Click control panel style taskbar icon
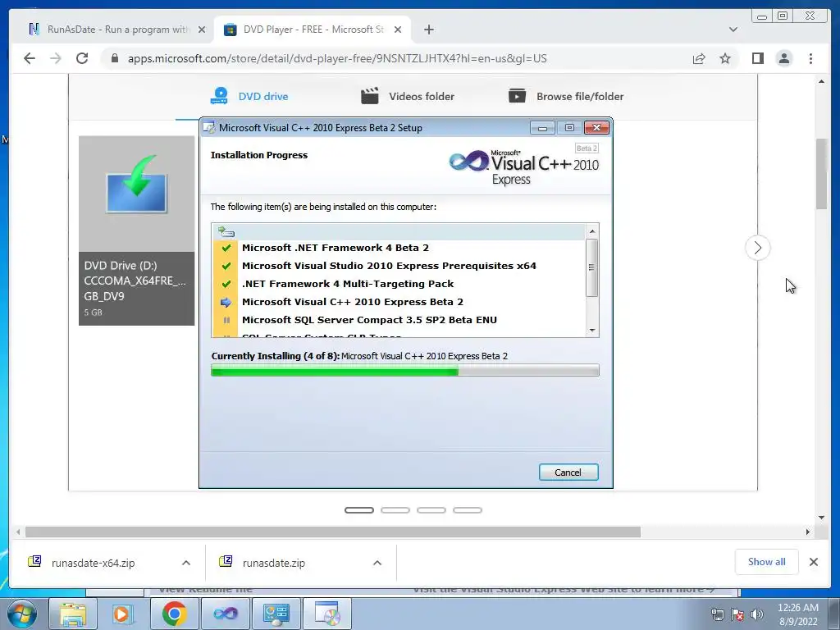 pos(276,614)
